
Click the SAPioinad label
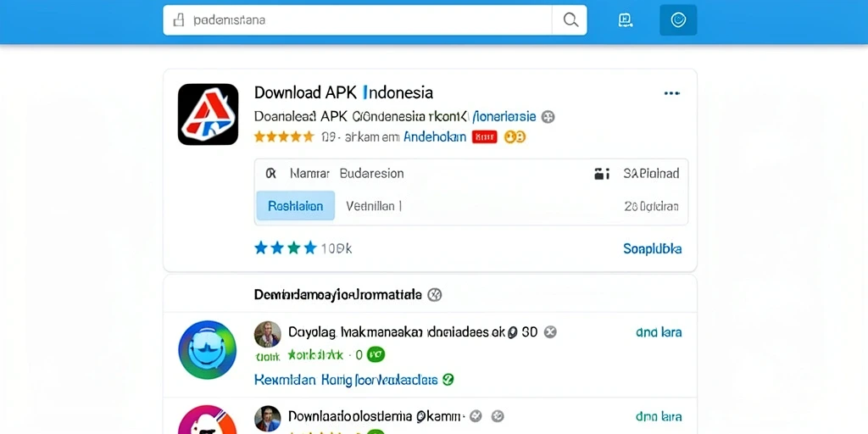point(651,173)
